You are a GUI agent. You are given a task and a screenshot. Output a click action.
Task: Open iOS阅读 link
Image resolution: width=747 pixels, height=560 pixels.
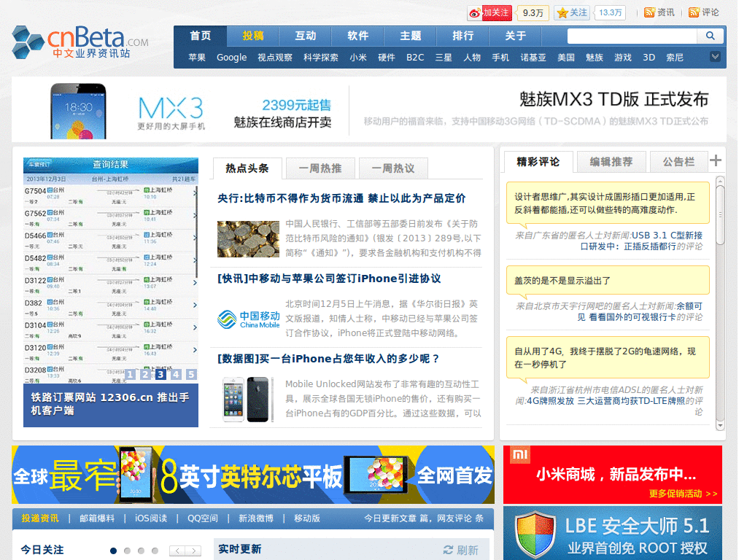pos(151,518)
